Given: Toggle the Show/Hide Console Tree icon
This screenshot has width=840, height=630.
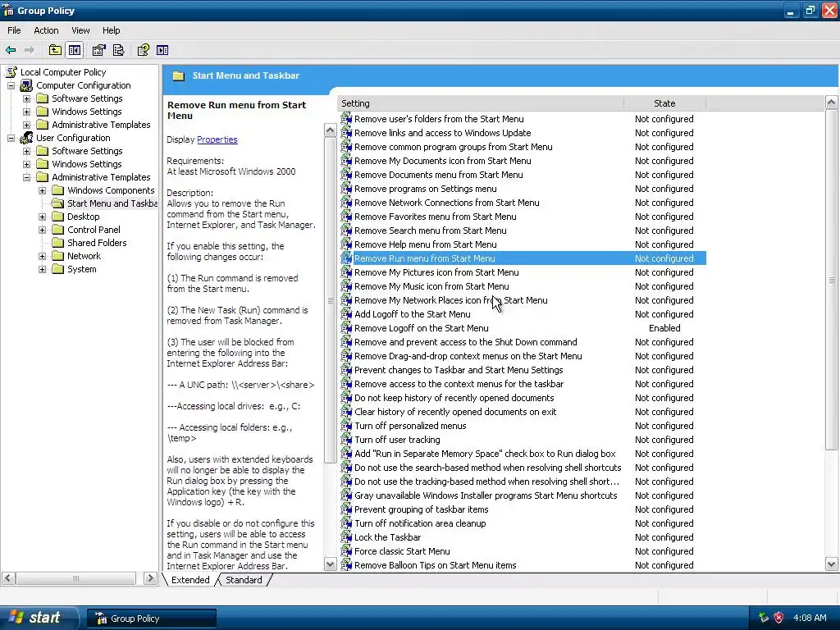Looking at the screenshot, I should coord(75,50).
